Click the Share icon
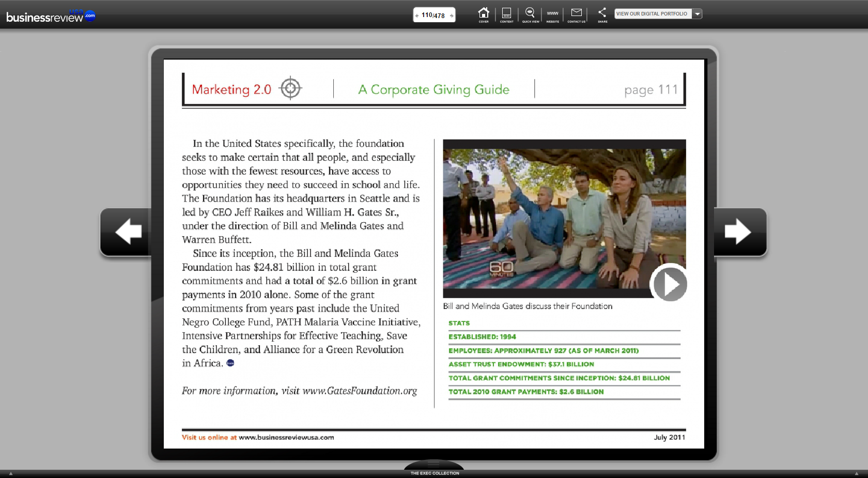This screenshot has height=478, width=868. point(602,14)
